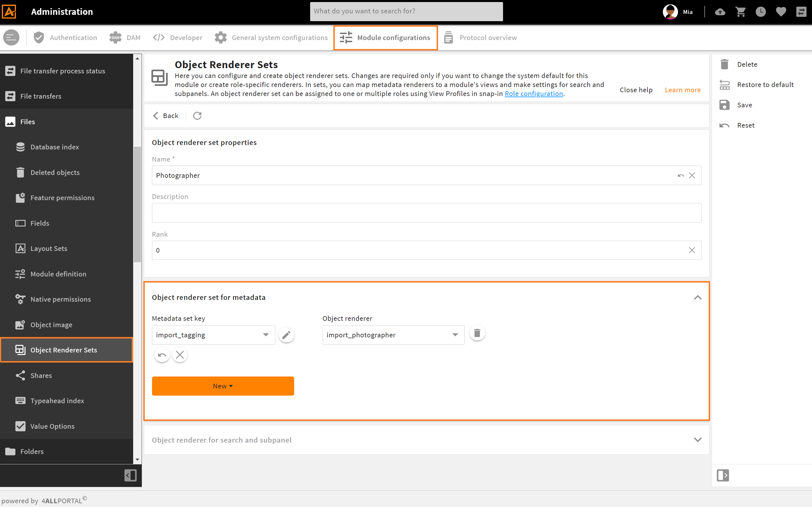This screenshot has height=507, width=812.
Task: Select the Files section in the sidebar
Action: [66, 122]
